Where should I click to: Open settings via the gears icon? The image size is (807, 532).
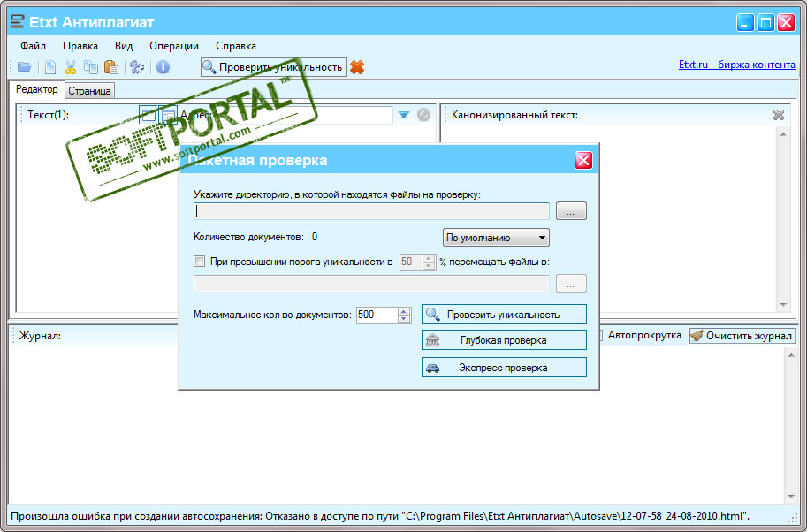(137, 67)
